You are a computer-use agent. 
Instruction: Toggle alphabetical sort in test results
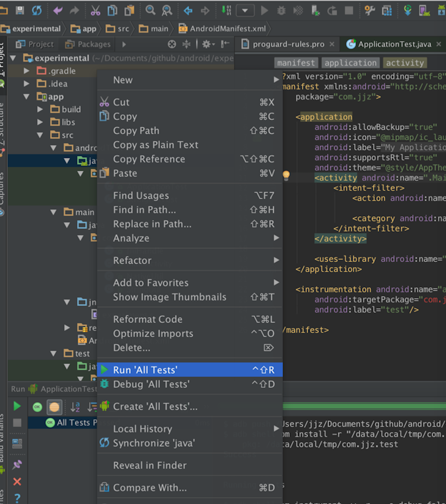[x=75, y=407]
